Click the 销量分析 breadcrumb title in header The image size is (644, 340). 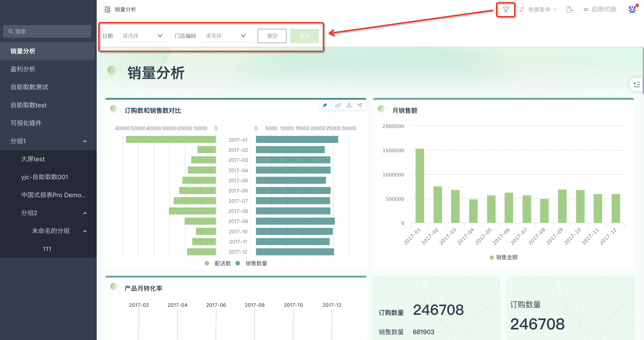[x=125, y=9]
